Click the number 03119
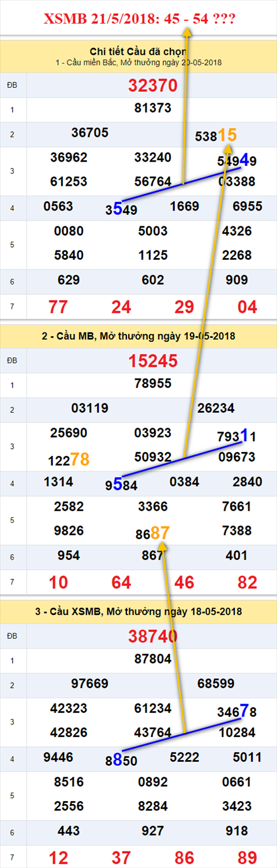Screen dimensions: 277x868 [89, 408]
